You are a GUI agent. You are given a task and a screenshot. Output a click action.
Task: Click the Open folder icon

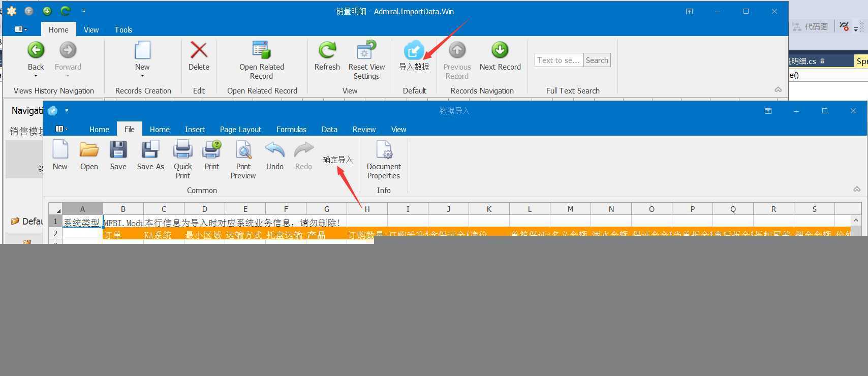point(89,149)
